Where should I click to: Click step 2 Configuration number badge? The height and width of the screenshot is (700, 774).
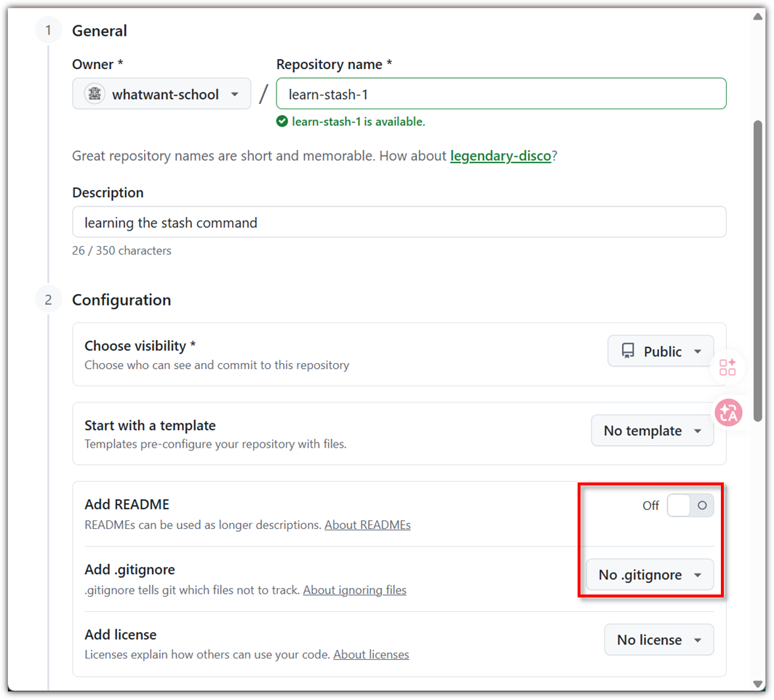coord(48,300)
